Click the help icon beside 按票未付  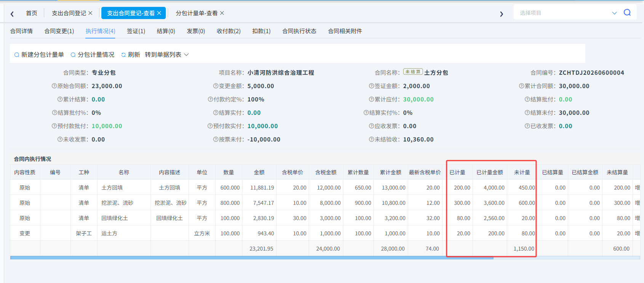coord(216,140)
